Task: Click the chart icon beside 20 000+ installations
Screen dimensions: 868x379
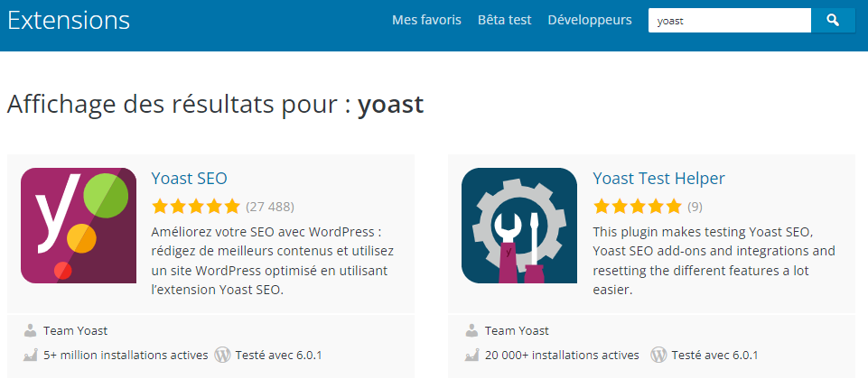Action: tap(471, 355)
